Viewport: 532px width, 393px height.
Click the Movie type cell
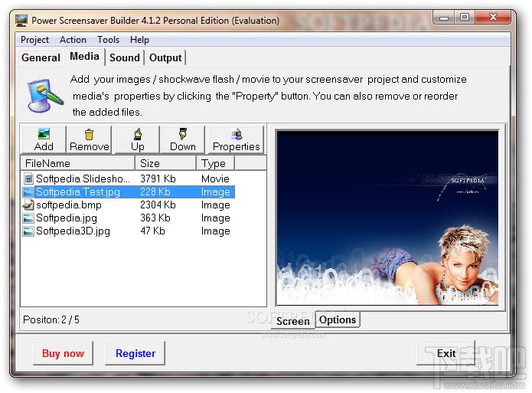click(x=215, y=178)
